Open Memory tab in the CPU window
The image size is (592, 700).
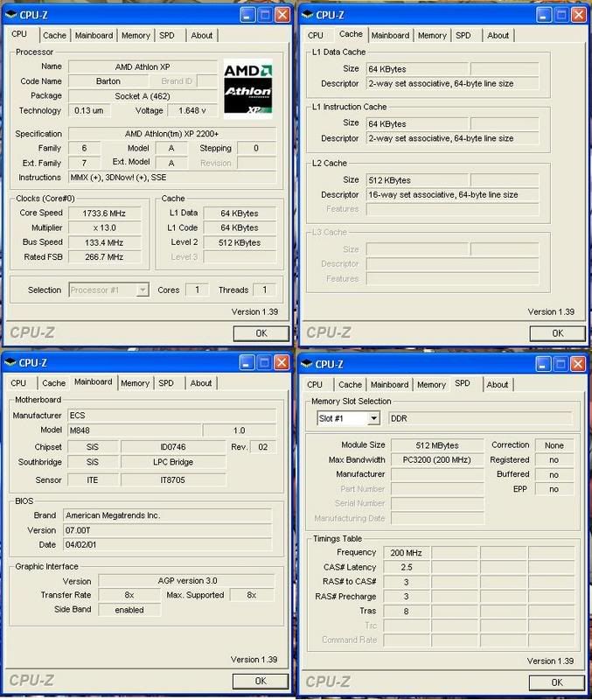tap(136, 35)
